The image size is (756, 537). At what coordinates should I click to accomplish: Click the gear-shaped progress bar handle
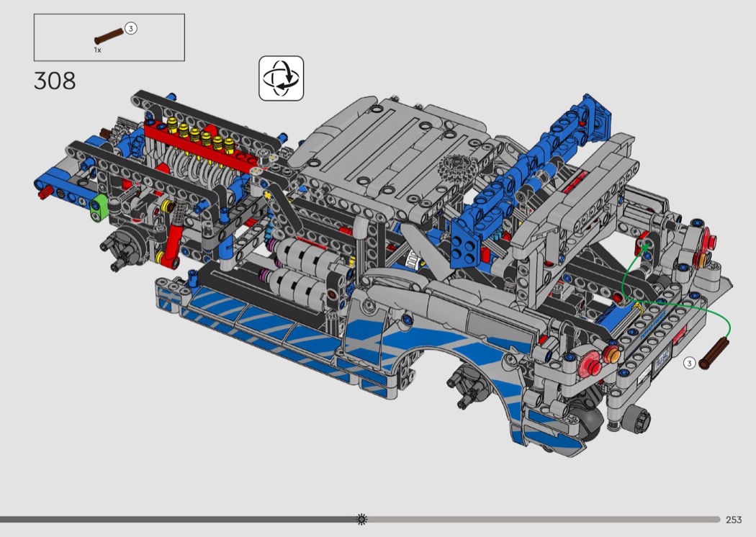pyautogui.click(x=361, y=519)
